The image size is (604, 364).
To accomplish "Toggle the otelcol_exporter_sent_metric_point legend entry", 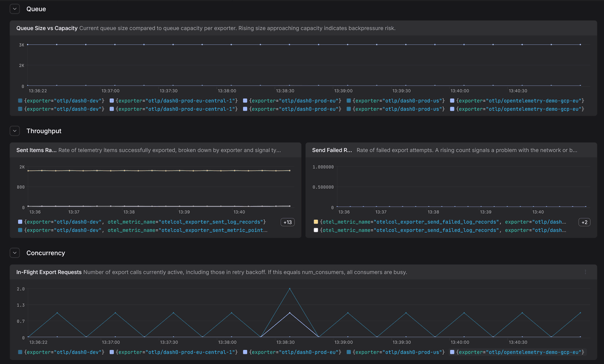I will [x=142, y=230].
